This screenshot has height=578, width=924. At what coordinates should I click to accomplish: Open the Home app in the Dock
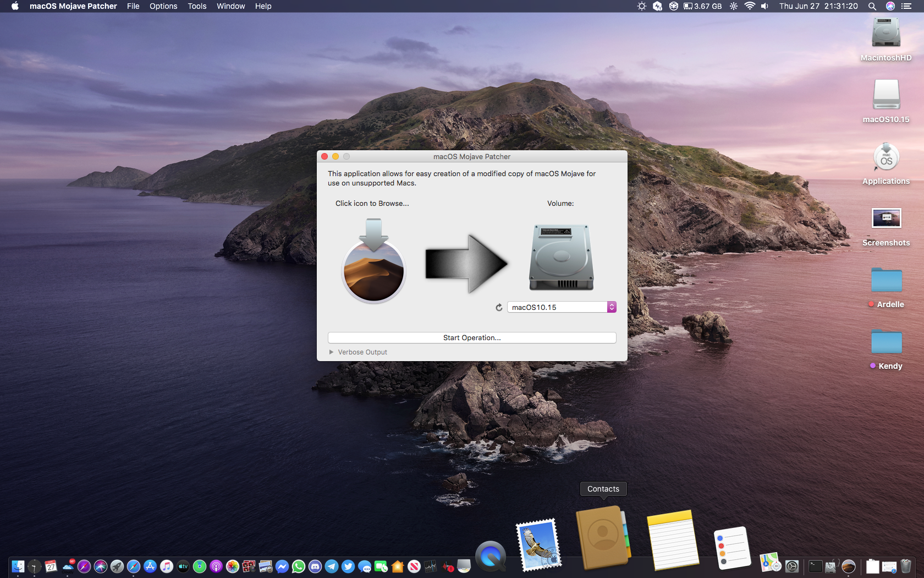point(398,566)
